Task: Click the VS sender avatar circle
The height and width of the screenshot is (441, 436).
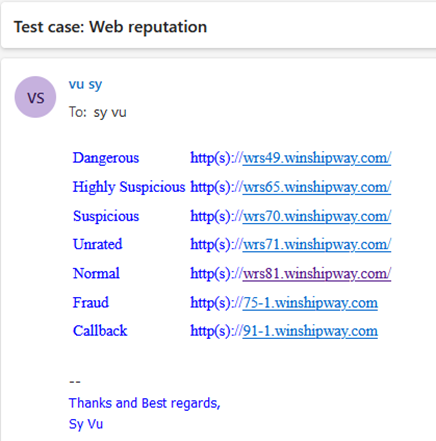Action: tap(35, 97)
